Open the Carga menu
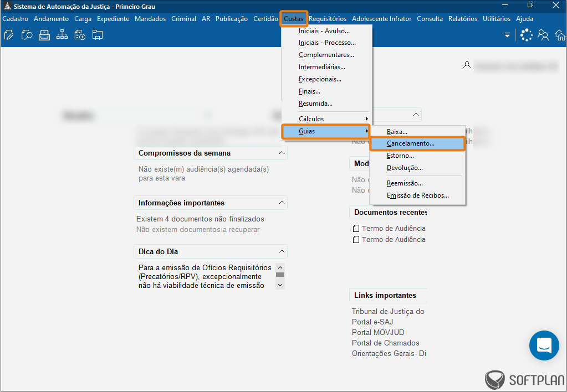The image size is (567, 392). (x=83, y=19)
